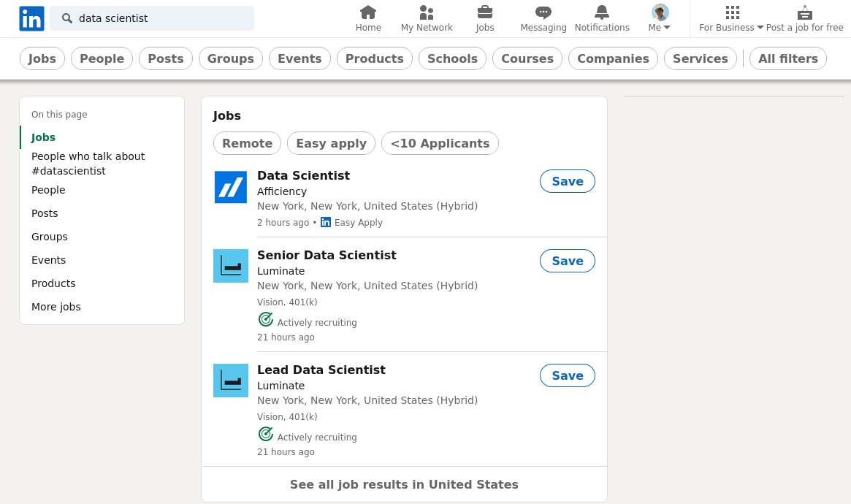Toggle the Remote job filter chip
This screenshot has height=504, width=851.
[x=248, y=143]
